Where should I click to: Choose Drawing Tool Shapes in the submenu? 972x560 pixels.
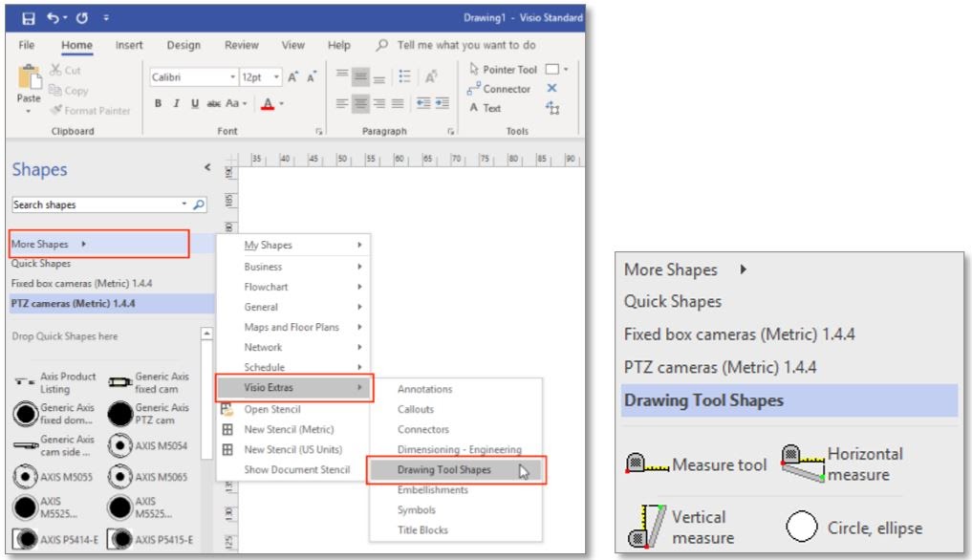pos(456,470)
